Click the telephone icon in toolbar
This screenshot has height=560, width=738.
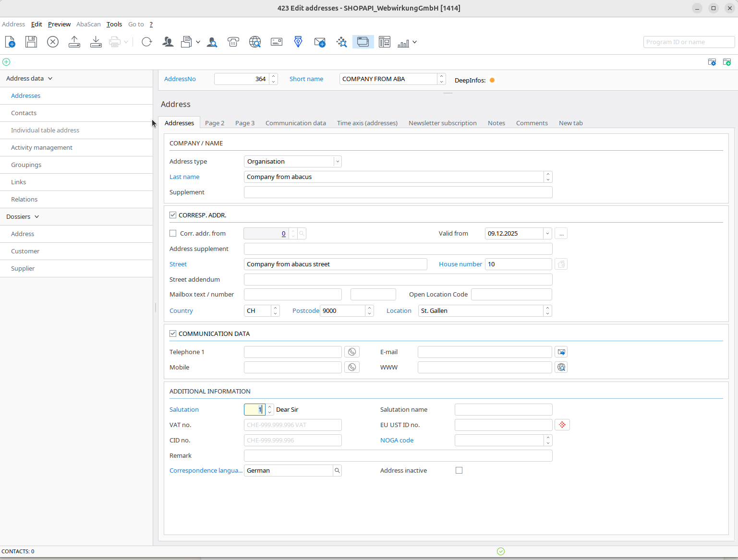[233, 42]
